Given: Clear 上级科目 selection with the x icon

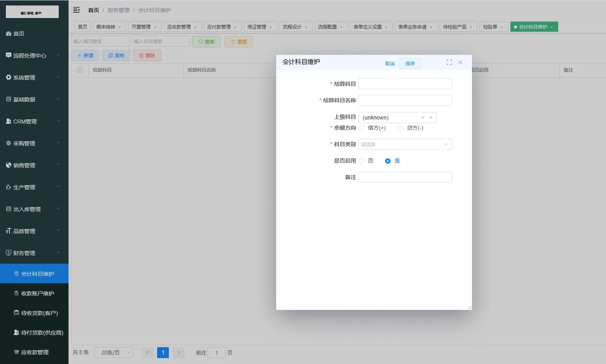Looking at the screenshot, I should (x=422, y=118).
